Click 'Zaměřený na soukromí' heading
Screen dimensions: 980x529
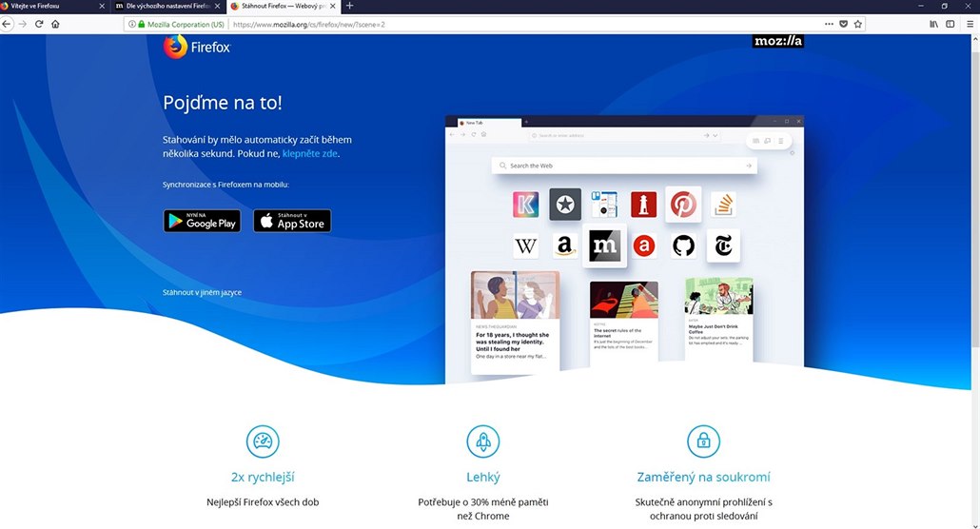click(703, 477)
